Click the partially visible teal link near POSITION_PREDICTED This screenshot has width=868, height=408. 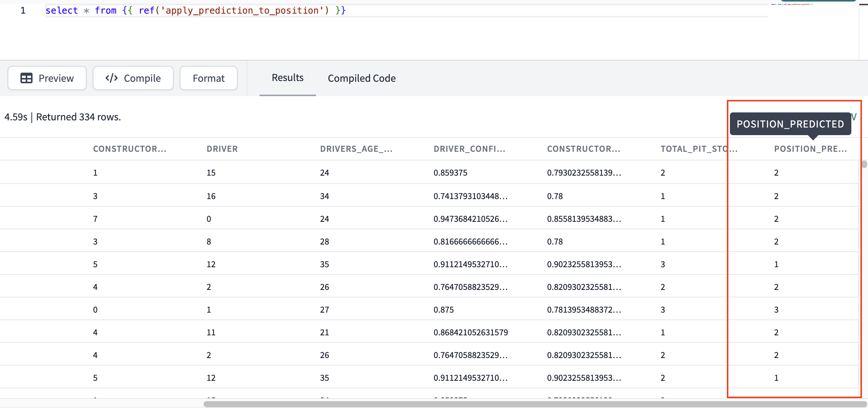pyautogui.click(x=854, y=117)
